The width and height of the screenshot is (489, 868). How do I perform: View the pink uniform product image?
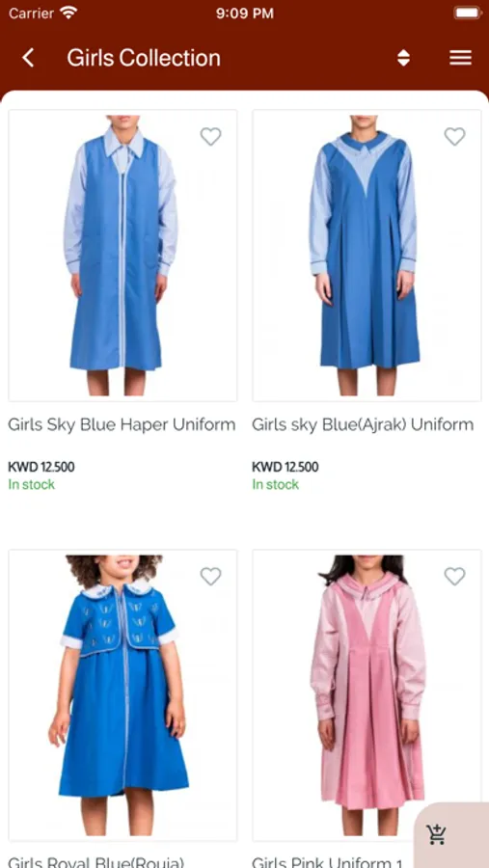click(367, 695)
